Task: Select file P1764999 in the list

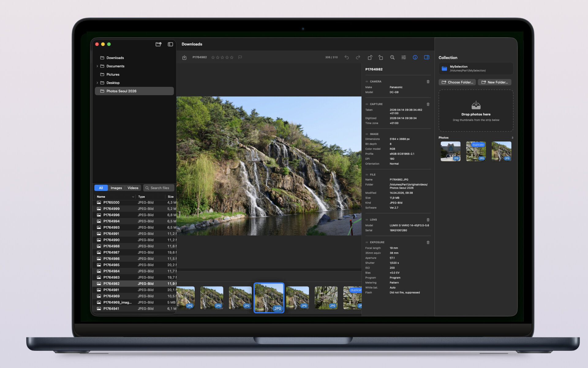Action: click(134, 209)
